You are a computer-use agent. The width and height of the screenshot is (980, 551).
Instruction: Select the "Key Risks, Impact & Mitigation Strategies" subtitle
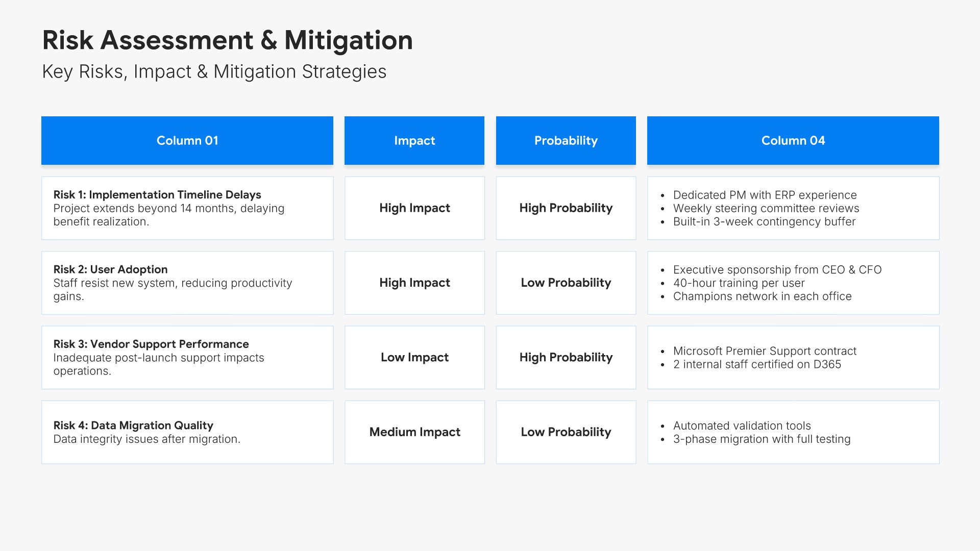214,72
